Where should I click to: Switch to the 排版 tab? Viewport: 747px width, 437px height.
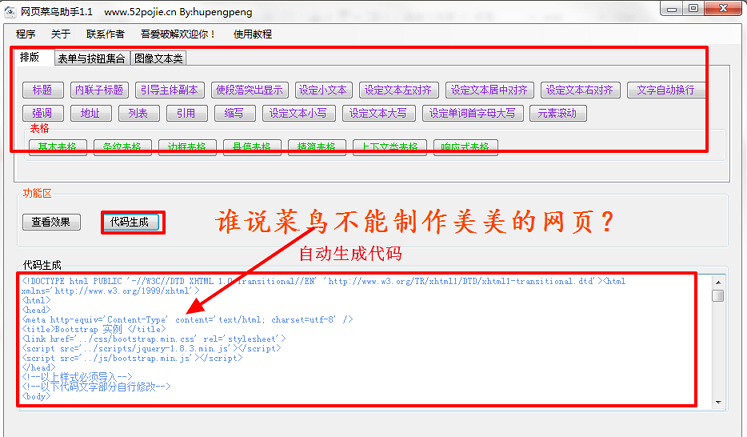(x=33, y=58)
